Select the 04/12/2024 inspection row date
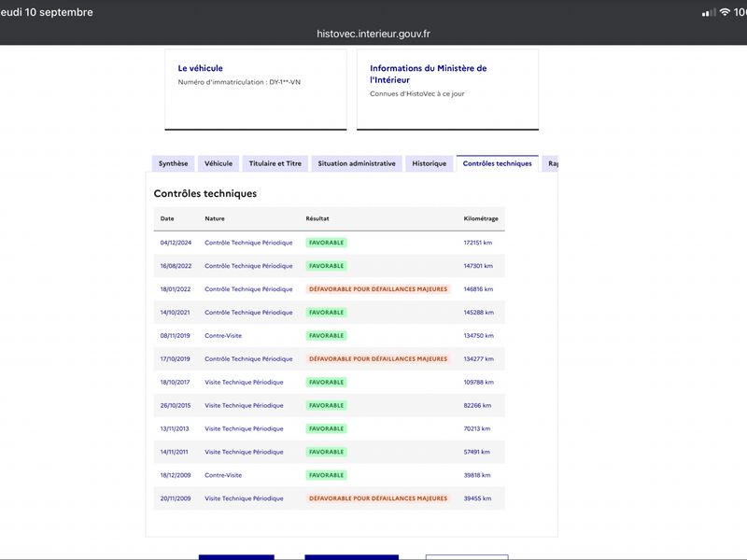Viewport: 747px width, 560px height. (176, 243)
